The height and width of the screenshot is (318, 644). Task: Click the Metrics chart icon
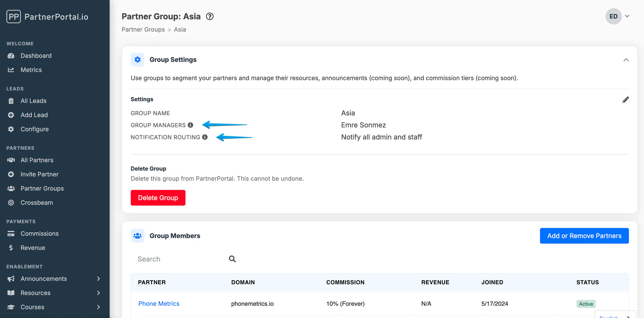[11, 70]
